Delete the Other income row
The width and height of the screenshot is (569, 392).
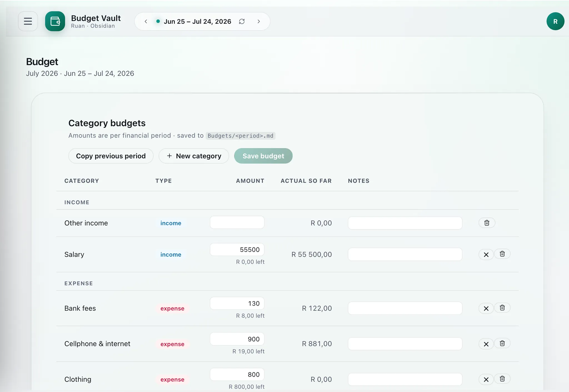487,223
